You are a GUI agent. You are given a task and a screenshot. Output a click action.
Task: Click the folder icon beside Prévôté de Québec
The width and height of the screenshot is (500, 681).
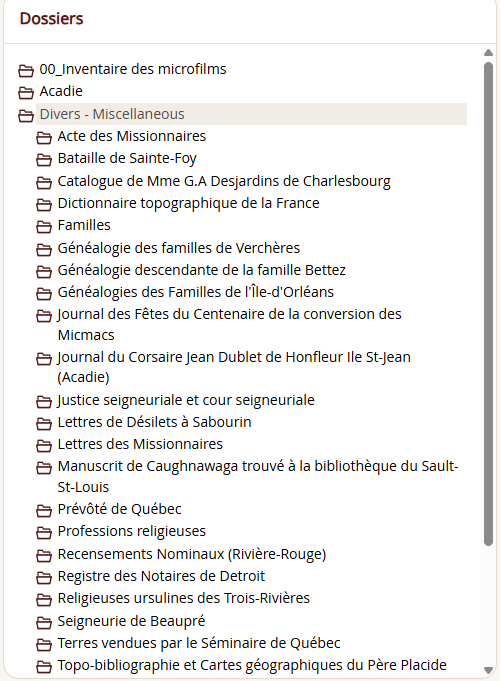coord(43,510)
